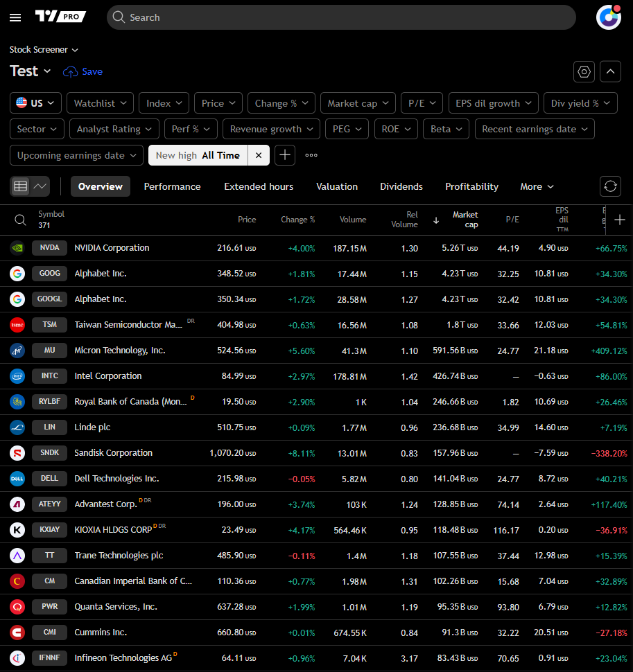The height and width of the screenshot is (672, 633).
Task: Click the Micron logo icon
Action: pos(17,351)
